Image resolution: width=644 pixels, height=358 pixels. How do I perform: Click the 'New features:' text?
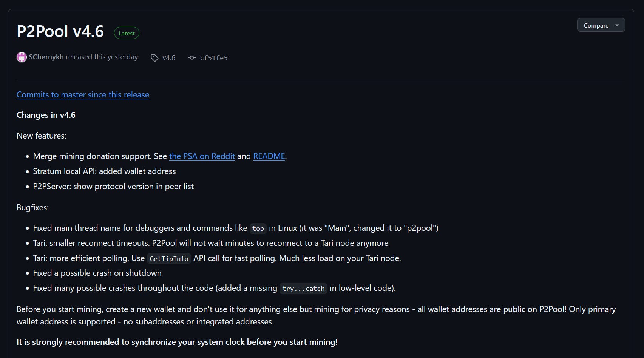[x=41, y=136]
